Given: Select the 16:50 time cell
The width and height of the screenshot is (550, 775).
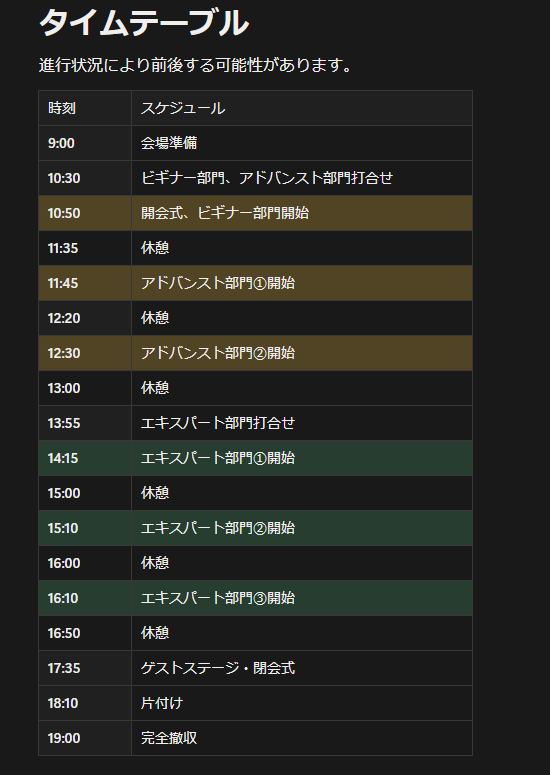Looking at the screenshot, I should tap(85, 633).
